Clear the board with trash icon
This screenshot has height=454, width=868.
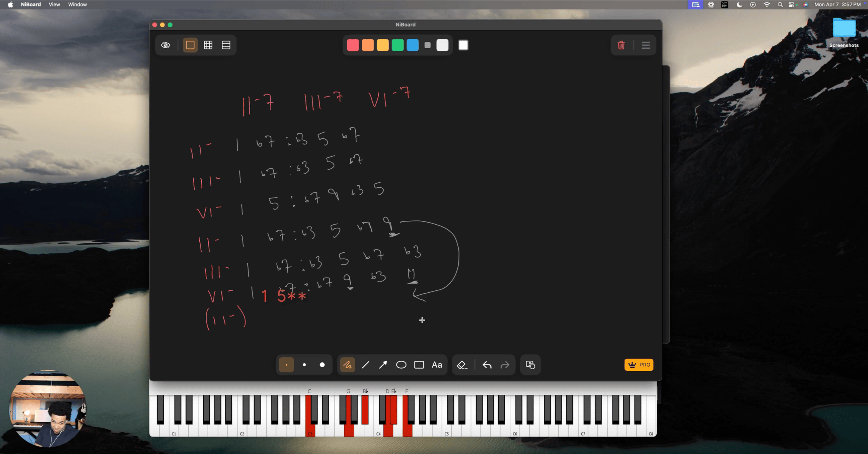click(x=621, y=45)
